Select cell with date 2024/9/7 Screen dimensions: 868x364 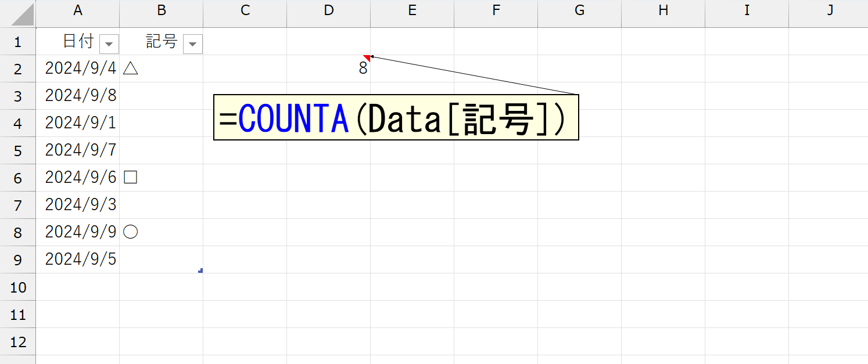[x=78, y=150]
